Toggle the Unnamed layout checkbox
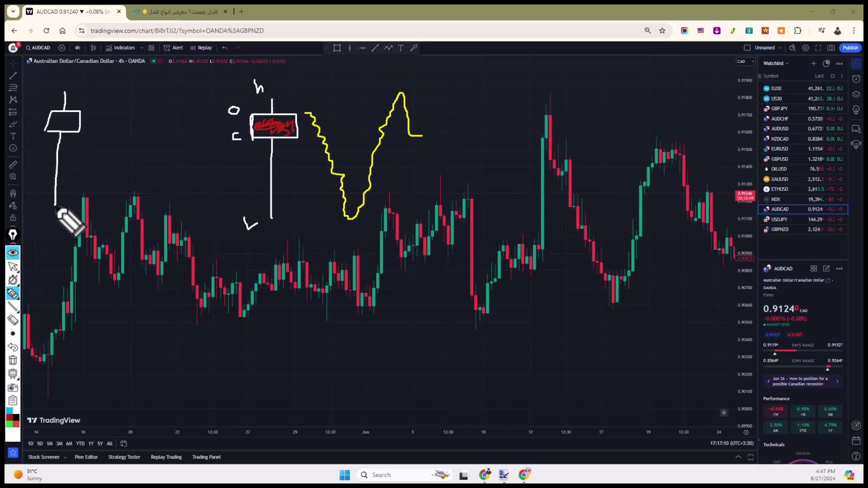This screenshot has height=488, width=868. pos(747,47)
